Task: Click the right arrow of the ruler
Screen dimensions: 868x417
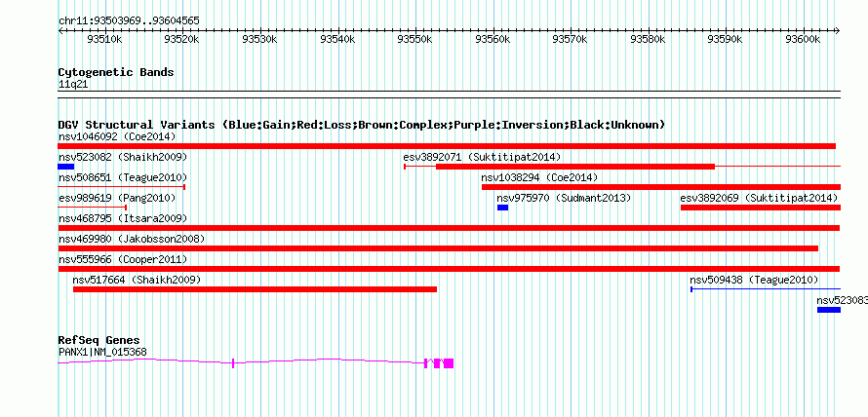Action: pyautogui.click(x=838, y=31)
